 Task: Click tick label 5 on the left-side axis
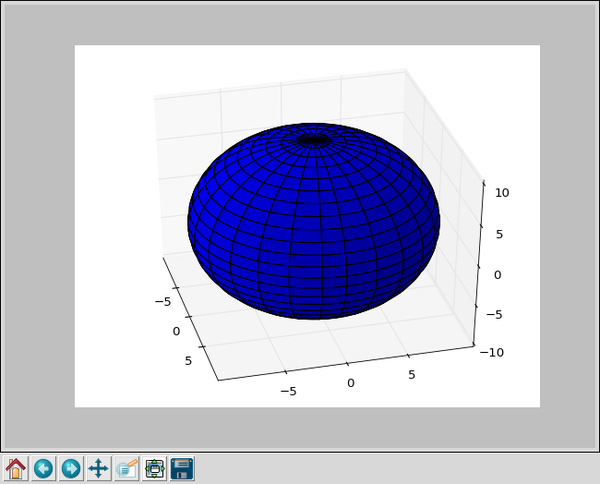(190, 361)
